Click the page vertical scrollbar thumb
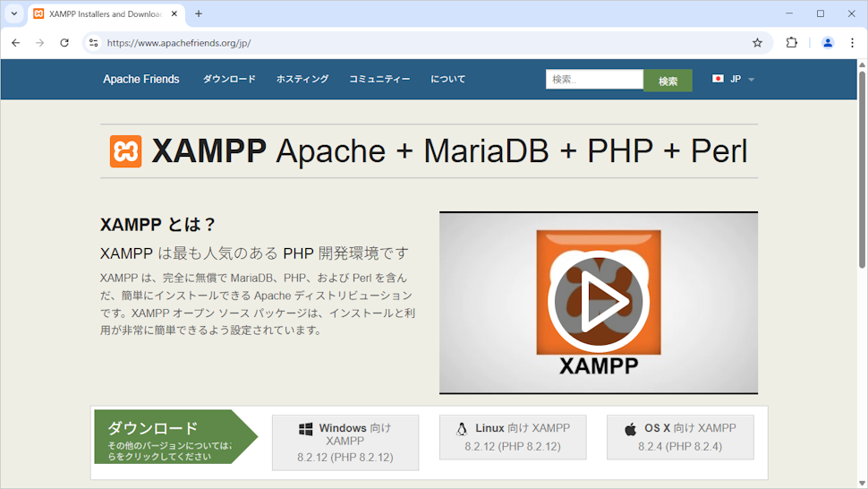 pos(862,169)
